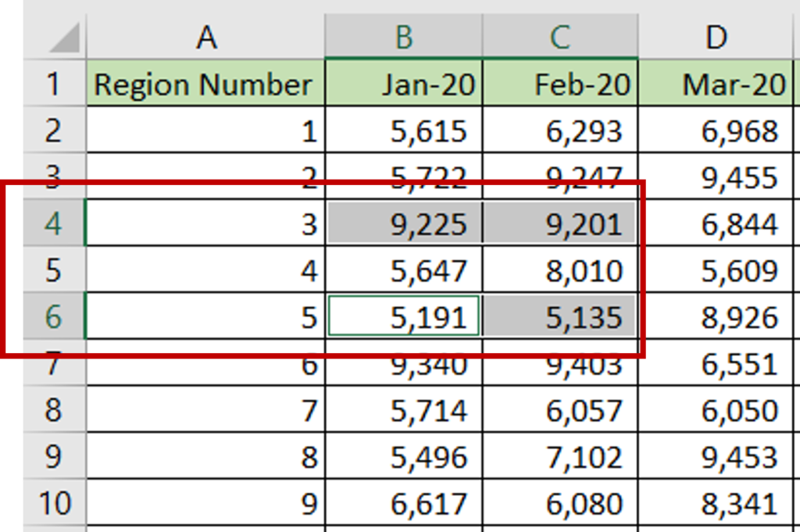Select column D header
This screenshot has width=800, height=532.
pos(716,37)
